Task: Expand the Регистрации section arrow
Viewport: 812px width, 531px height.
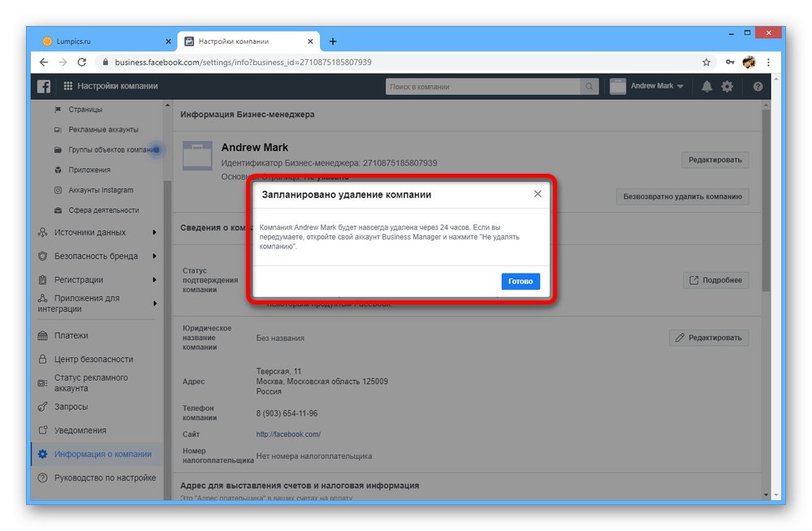Action: (x=154, y=280)
